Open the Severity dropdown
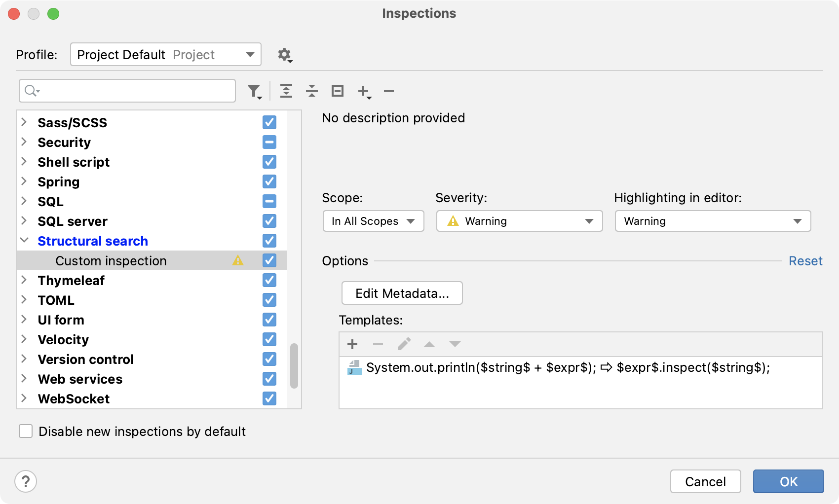The width and height of the screenshot is (839, 504). (519, 221)
